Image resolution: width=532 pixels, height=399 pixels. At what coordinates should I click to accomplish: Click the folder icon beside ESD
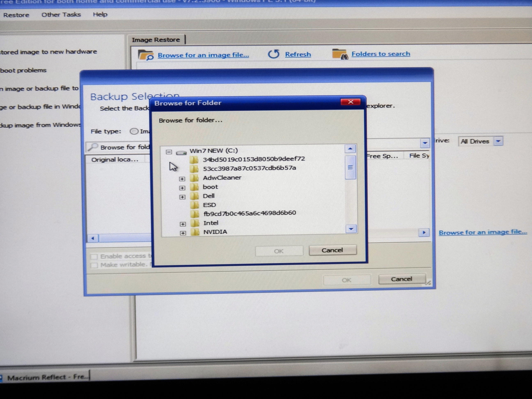[x=195, y=205]
